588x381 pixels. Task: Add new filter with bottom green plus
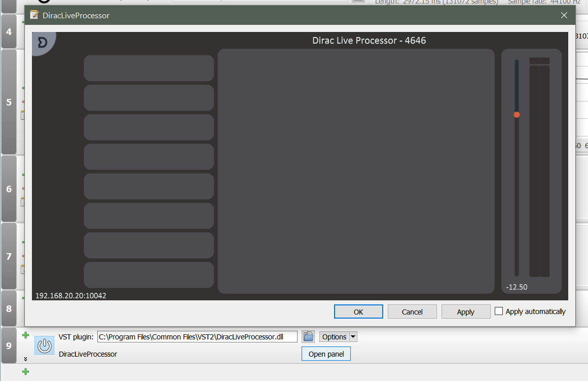click(x=25, y=372)
